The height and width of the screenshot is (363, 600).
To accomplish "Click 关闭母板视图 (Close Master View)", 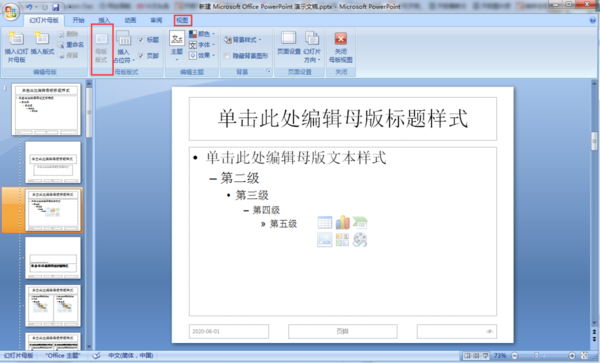I will coord(341,47).
